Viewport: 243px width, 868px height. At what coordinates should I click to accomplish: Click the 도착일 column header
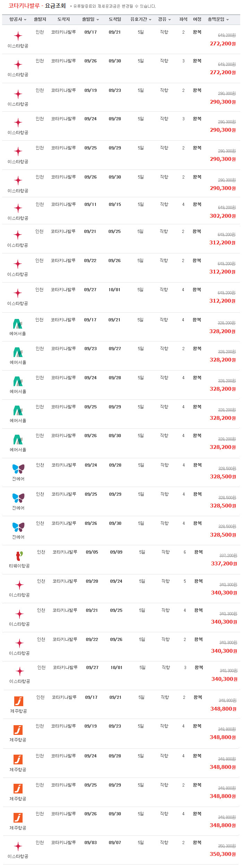point(115,19)
